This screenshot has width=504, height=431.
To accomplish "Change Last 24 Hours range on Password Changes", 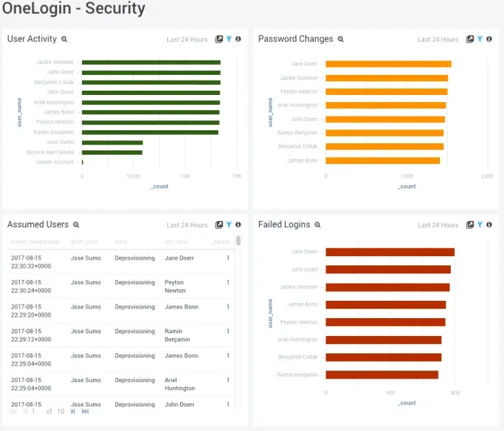I will click(438, 40).
